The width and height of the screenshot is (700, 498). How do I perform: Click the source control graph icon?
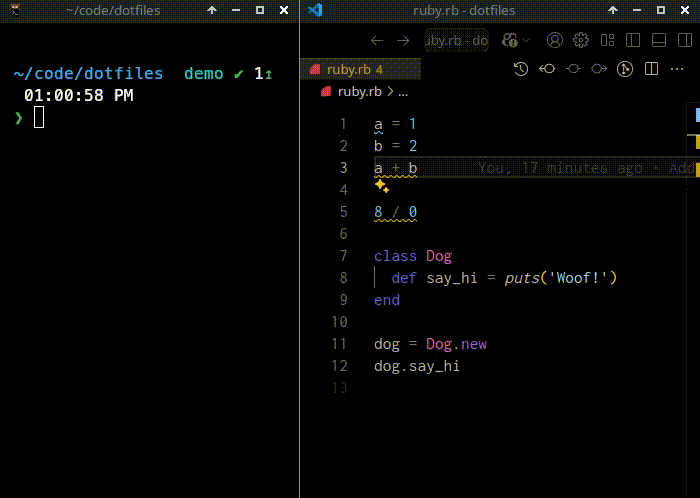point(625,69)
